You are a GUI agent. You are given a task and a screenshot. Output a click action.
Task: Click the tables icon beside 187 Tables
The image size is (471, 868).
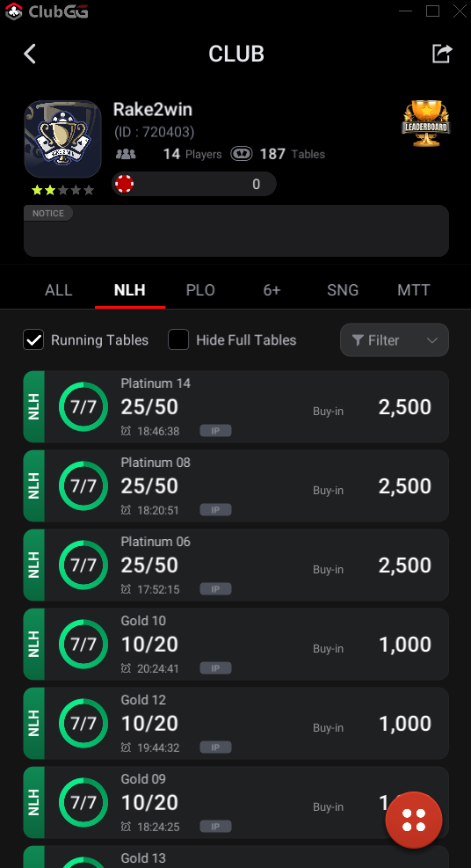click(x=242, y=154)
